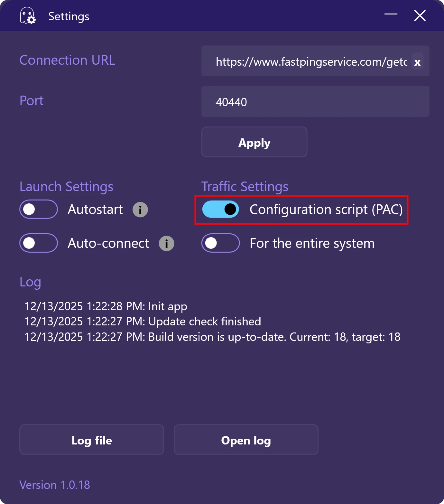The image size is (444, 504).
Task: Clear the Connection URL with x button
Action: tap(417, 62)
